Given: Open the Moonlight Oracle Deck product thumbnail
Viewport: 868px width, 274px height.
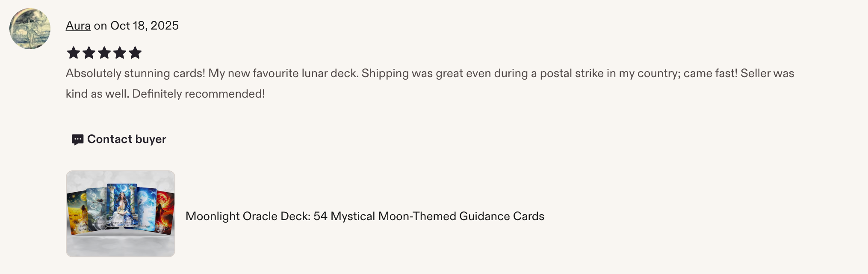Looking at the screenshot, I should coord(121,214).
